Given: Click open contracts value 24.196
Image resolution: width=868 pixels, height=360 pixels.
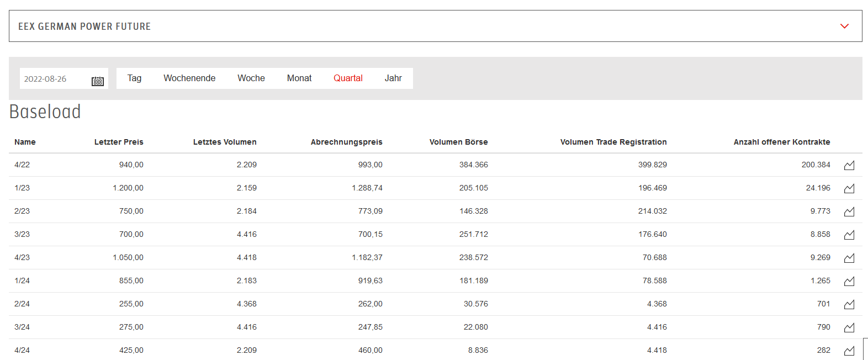Looking at the screenshot, I should [818, 188].
